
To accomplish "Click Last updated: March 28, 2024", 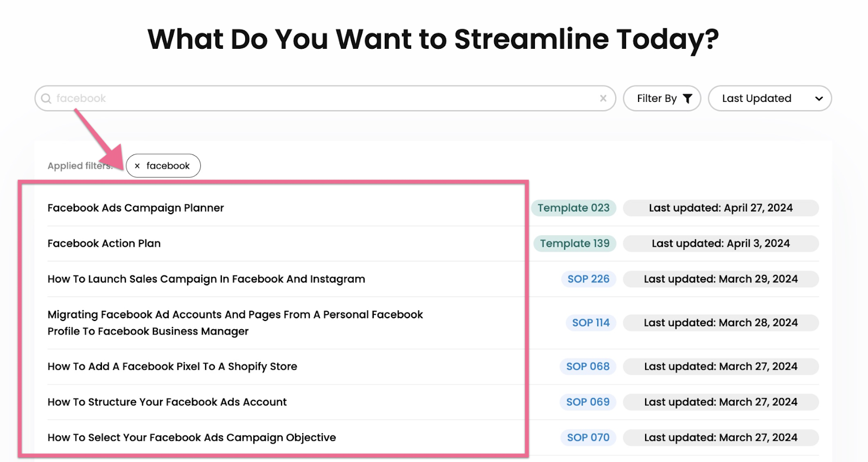I will tap(721, 323).
